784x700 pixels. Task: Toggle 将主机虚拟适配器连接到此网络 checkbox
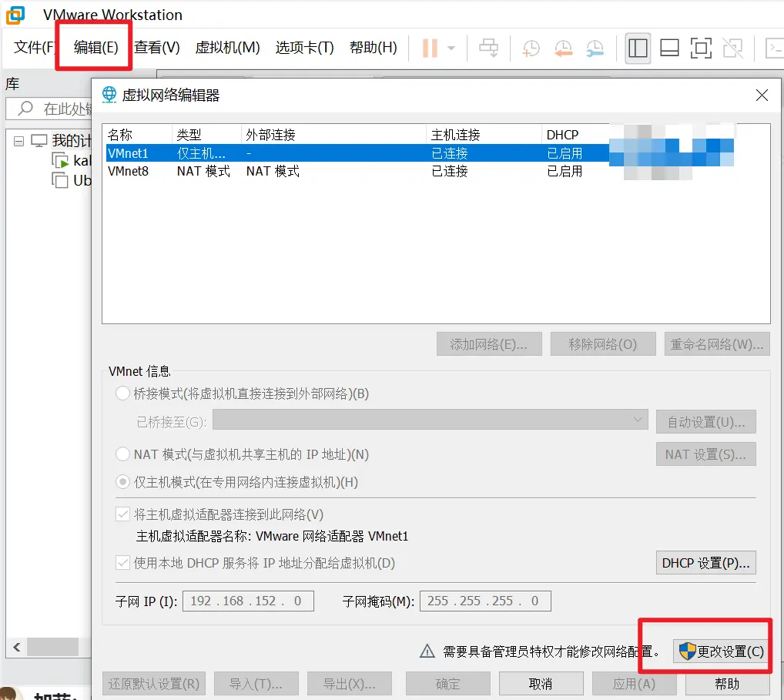122,514
